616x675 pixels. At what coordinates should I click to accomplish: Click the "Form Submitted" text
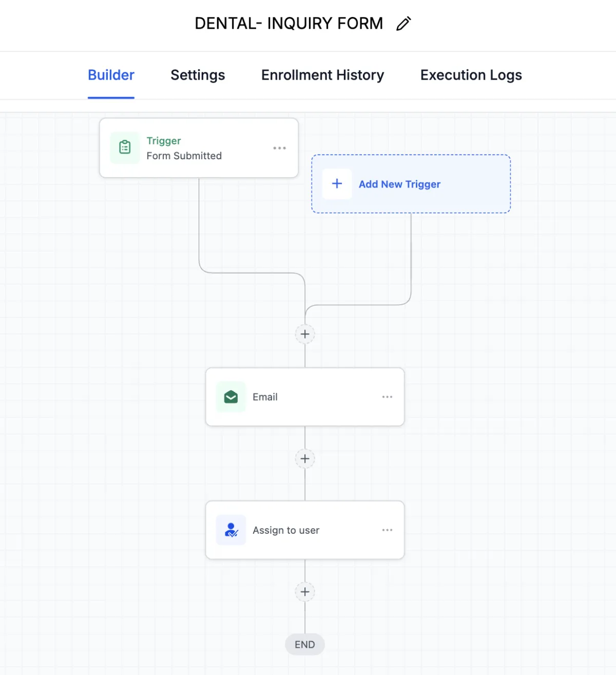(x=184, y=156)
